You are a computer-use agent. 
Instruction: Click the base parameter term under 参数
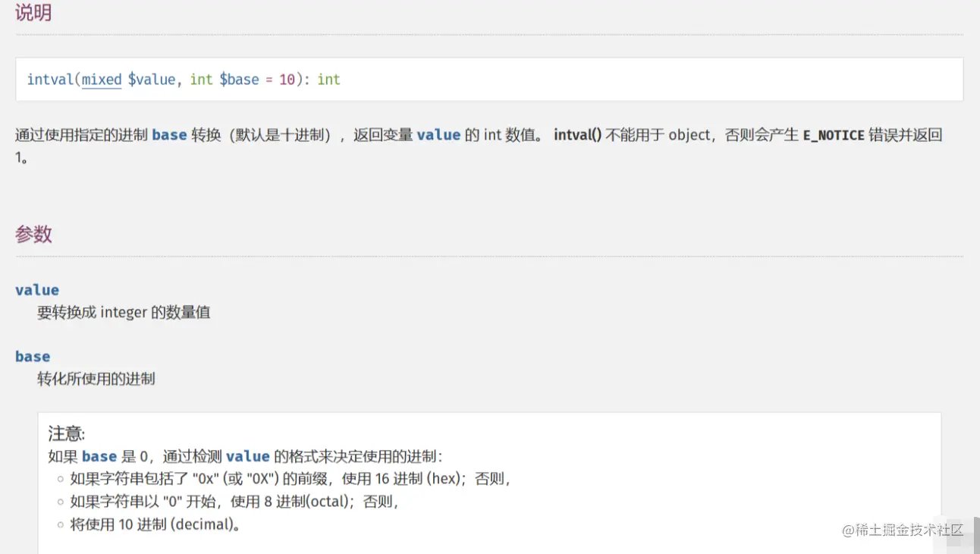pos(33,357)
